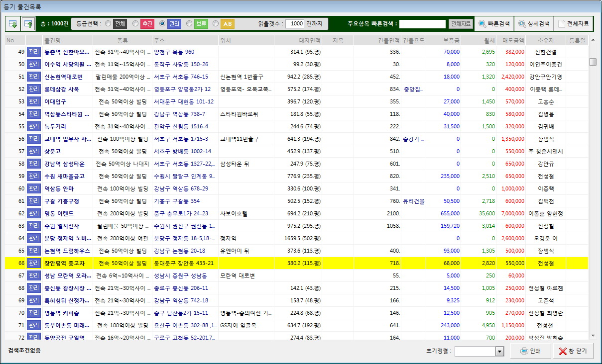The height and width of the screenshot is (364, 602).
Task: Click the import list icon with down arrow
Action: click(13, 23)
